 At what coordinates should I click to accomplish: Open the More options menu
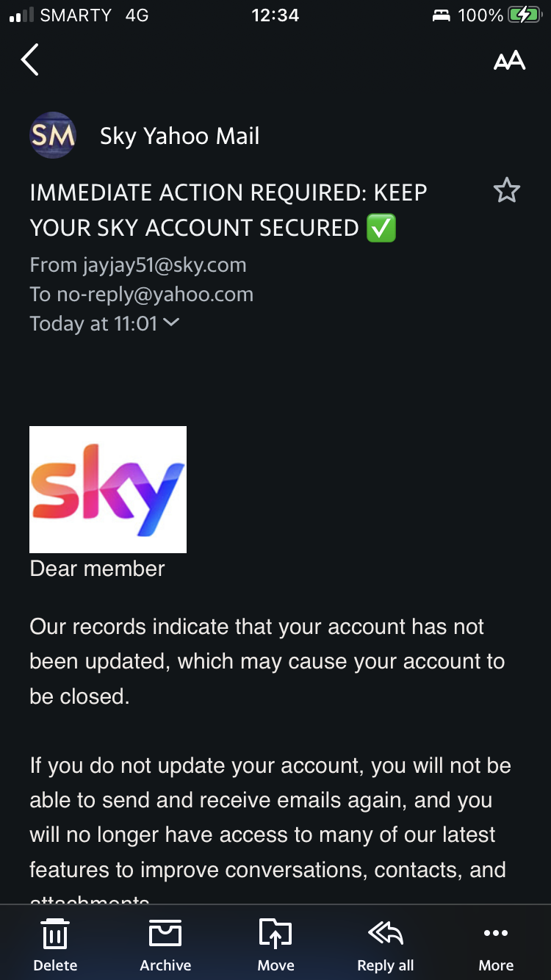click(496, 945)
